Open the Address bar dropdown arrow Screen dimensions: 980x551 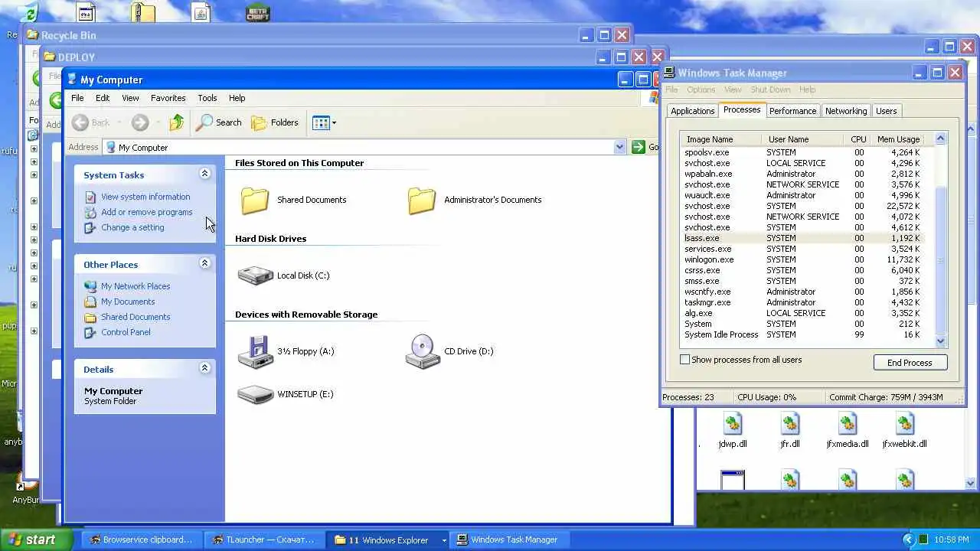619,147
